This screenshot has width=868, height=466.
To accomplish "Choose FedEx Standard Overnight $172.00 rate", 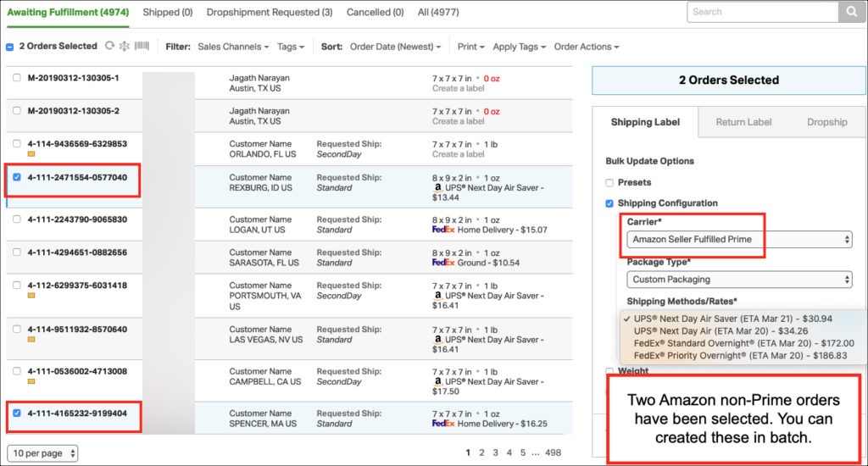I will coord(743,343).
